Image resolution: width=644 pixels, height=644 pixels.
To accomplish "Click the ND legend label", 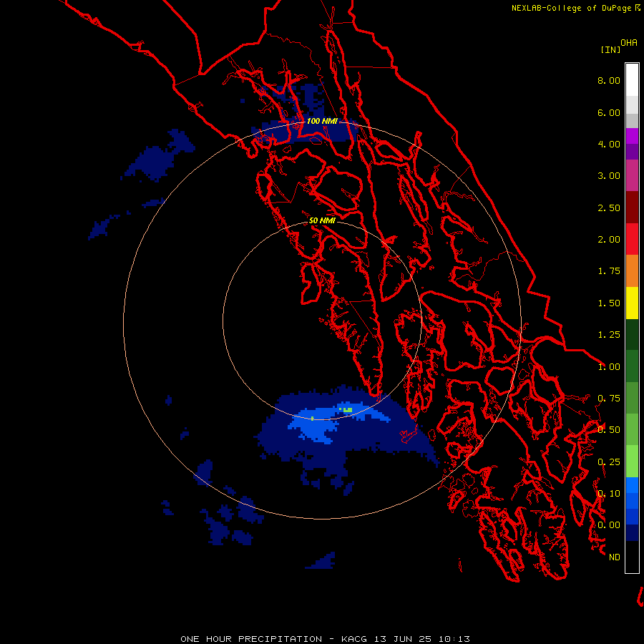I will 615,557.
